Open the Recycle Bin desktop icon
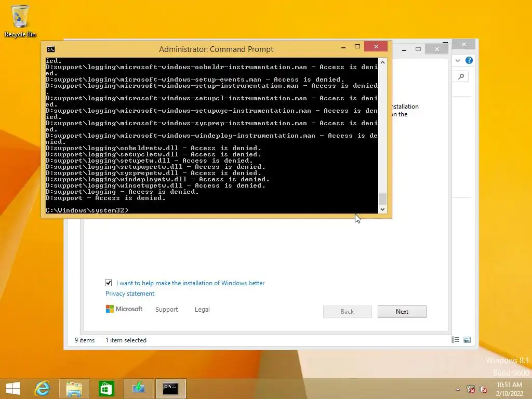532x399 pixels. [20, 21]
